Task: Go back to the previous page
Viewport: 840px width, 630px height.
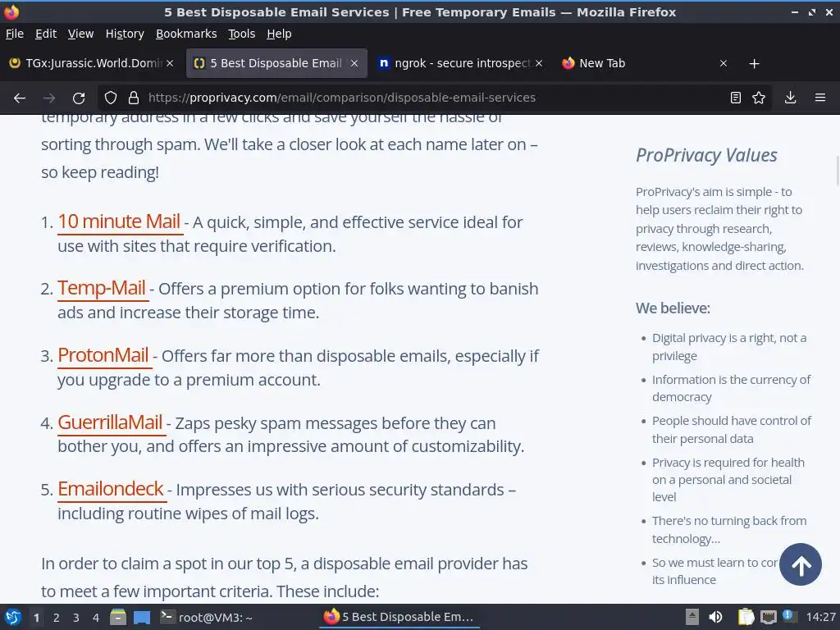Action: coord(20,98)
